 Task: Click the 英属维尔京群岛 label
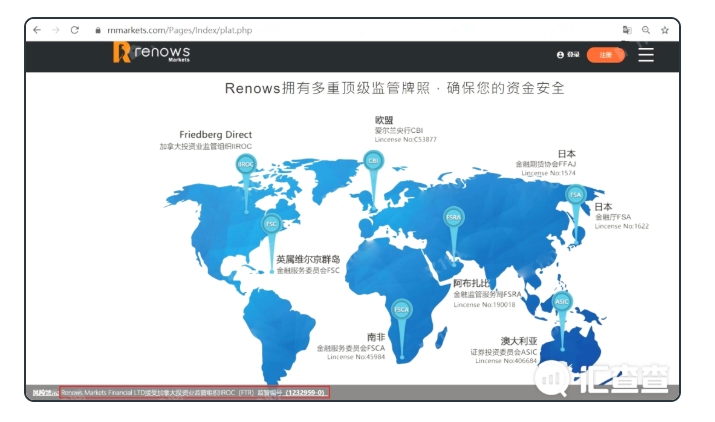(308, 259)
